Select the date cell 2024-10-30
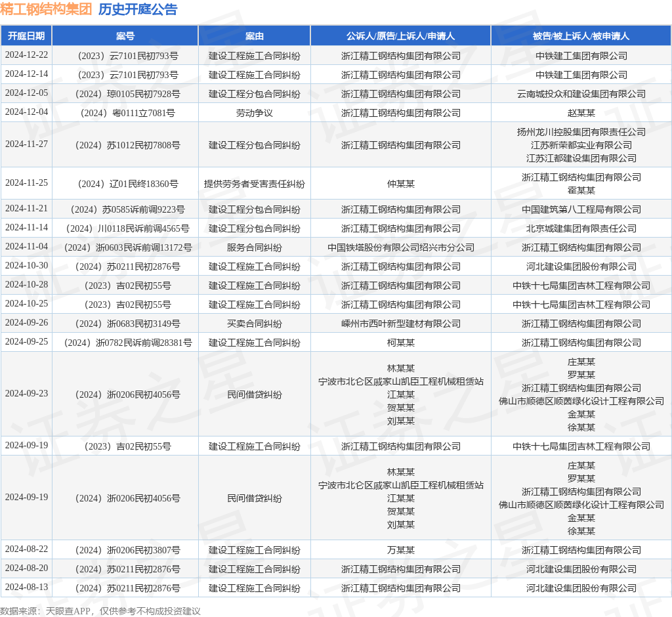672x617 pixels. click(26, 266)
